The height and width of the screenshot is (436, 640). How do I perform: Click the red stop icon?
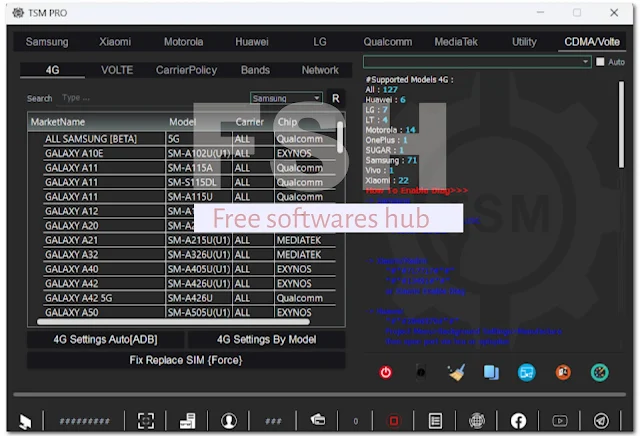click(393, 420)
